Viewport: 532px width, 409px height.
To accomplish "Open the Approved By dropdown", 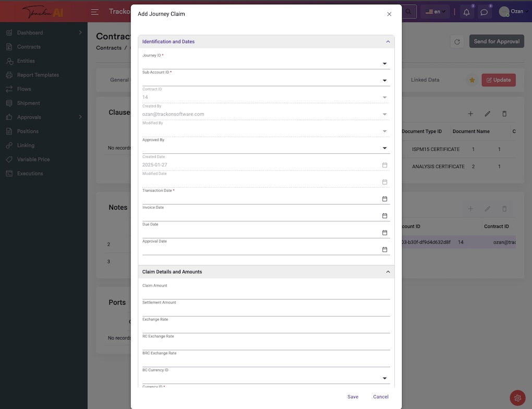I will [x=384, y=148].
